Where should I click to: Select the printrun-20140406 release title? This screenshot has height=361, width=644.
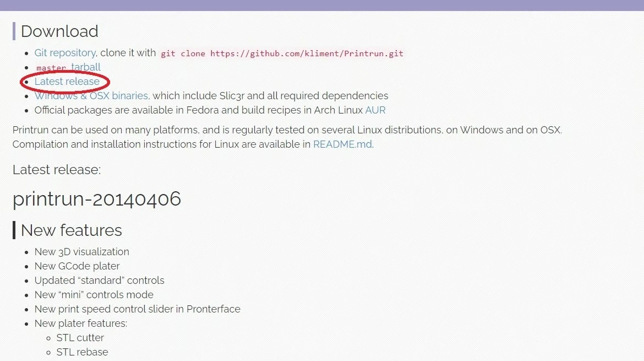[96, 199]
